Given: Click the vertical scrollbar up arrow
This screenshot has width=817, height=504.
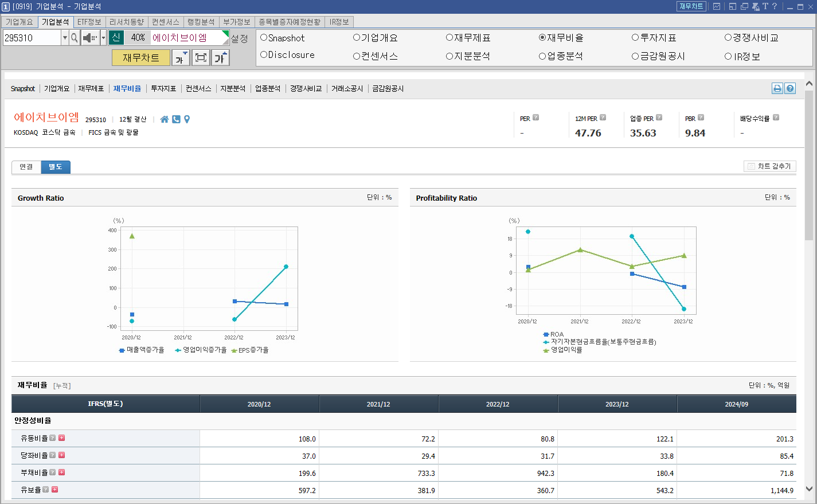Looking at the screenshot, I should point(809,84).
